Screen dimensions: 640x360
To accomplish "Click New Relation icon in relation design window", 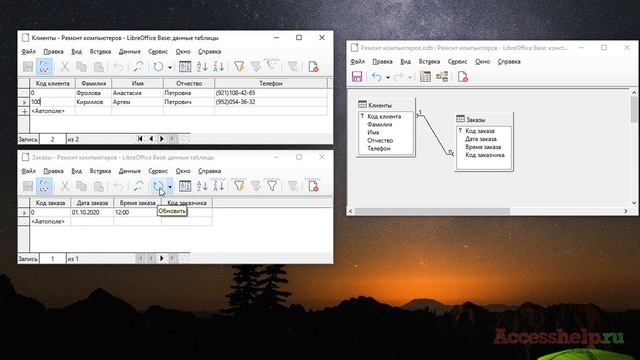I will [x=442, y=77].
